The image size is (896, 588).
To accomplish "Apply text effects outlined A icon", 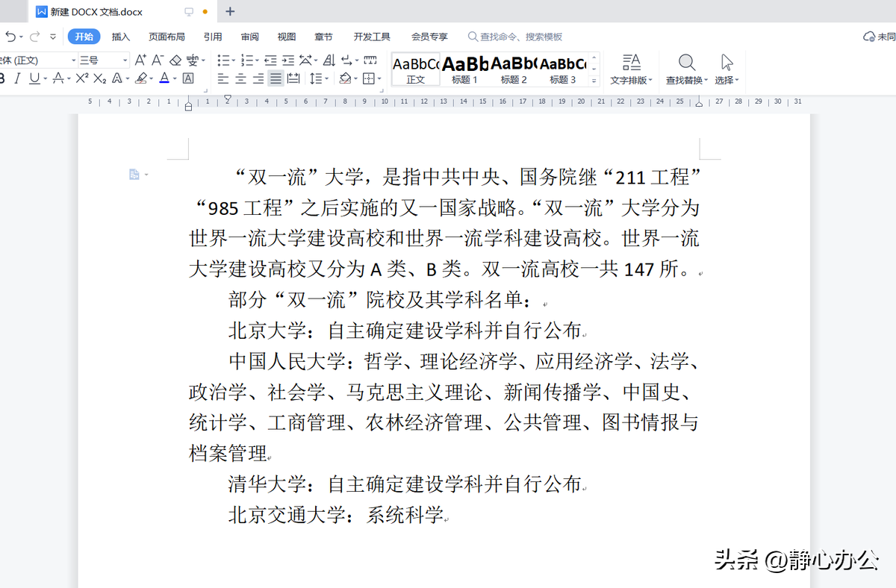I will coord(117,78).
